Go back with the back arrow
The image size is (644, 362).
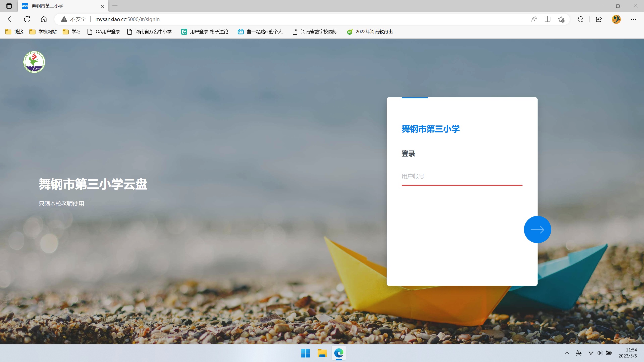click(11, 19)
